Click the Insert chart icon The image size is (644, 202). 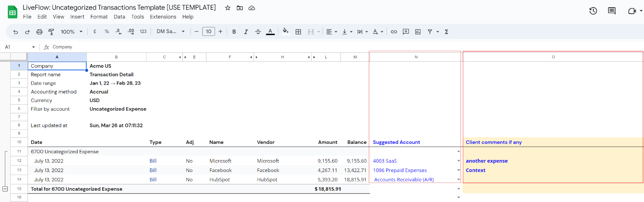418,32
